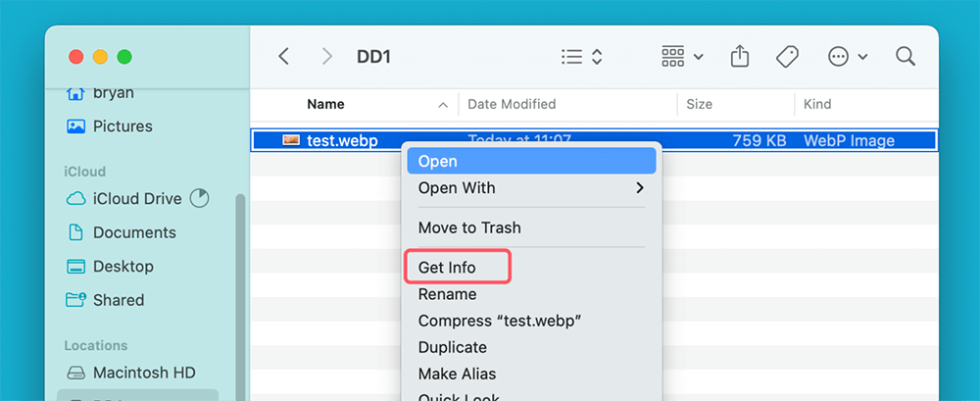The height and width of the screenshot is (401, 980).
Task: Sort by the Date Modified column
Action: (x=512, y=104)
